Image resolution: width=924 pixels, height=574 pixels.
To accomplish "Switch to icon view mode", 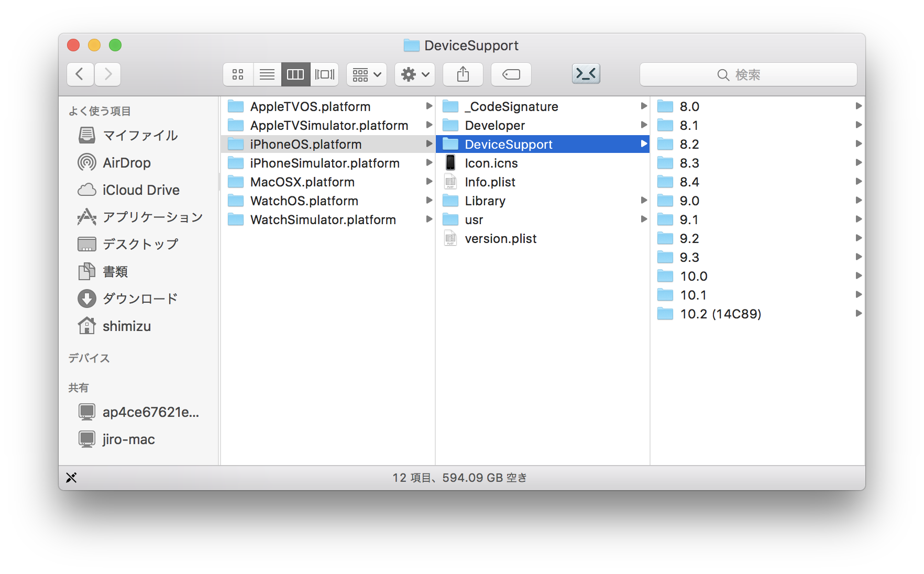I will point(238,74).
